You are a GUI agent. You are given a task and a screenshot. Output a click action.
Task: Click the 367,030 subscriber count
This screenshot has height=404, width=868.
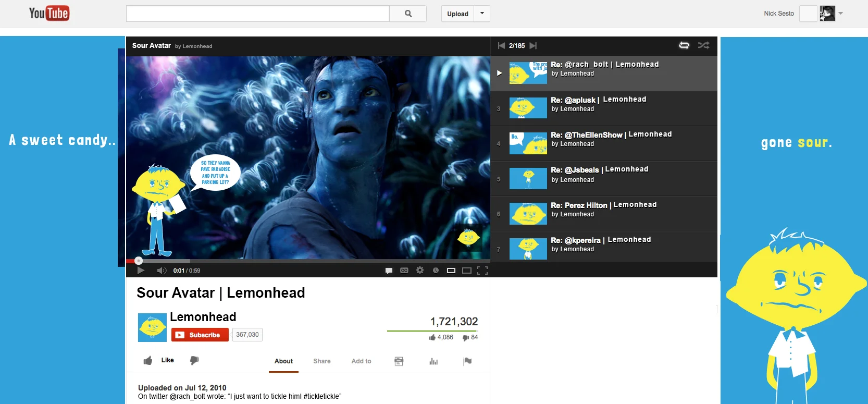pyautogui.click(x=247, y=335)
